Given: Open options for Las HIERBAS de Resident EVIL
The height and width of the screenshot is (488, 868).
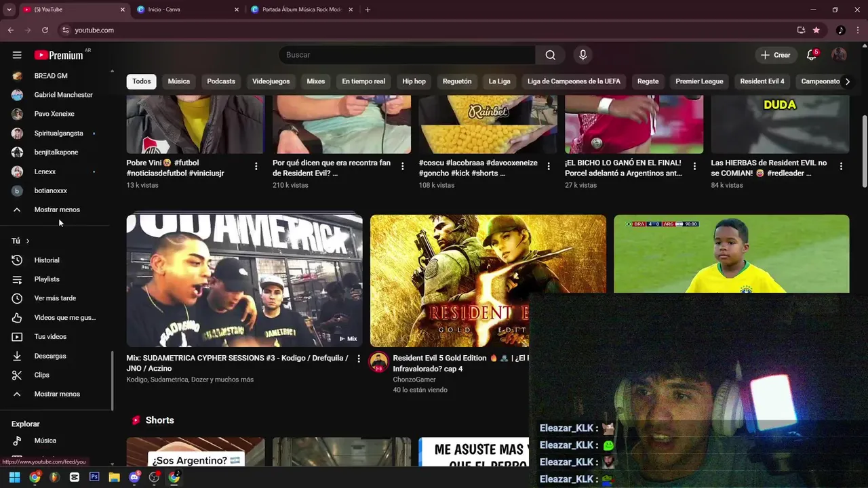Looking at the screenshot, I should tap(841, 166).
